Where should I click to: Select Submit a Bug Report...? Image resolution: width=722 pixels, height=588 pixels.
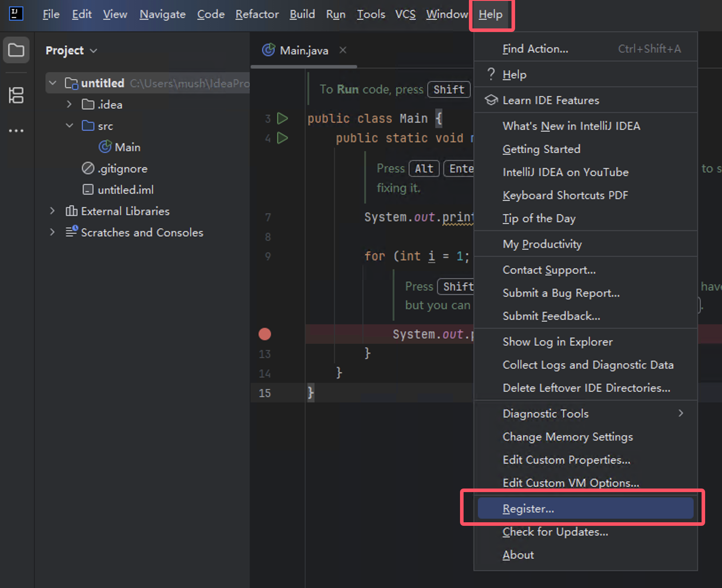(x=586, y=293)
